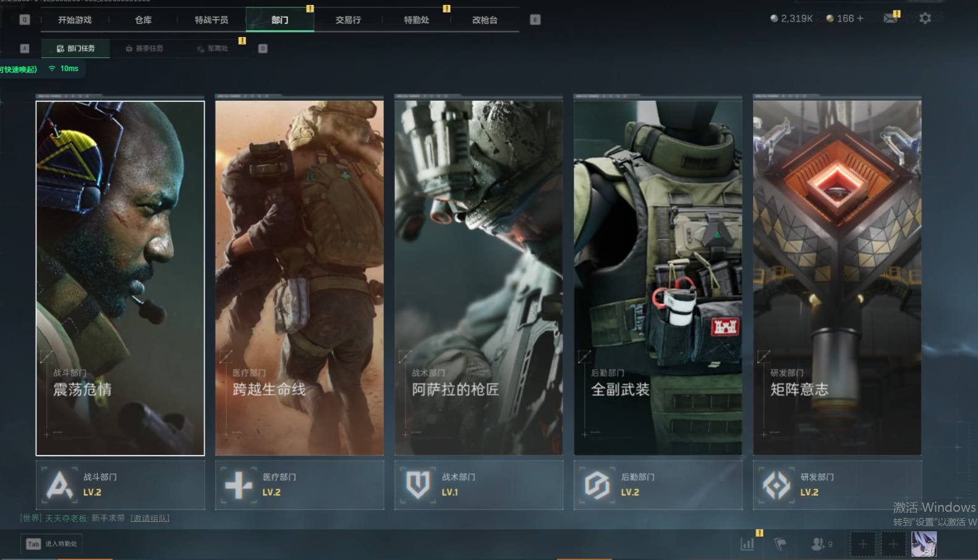Open the settings gear icon
The height and width of the screenshot is (560, 978).
tap(925, 19)
